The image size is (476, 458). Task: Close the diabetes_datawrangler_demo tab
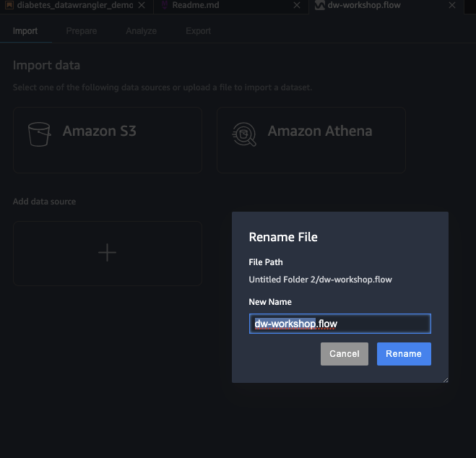pos(142,5)
